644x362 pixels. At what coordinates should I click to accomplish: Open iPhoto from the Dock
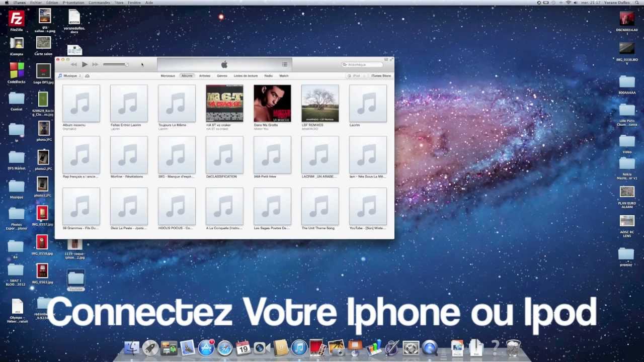(336, 348)
